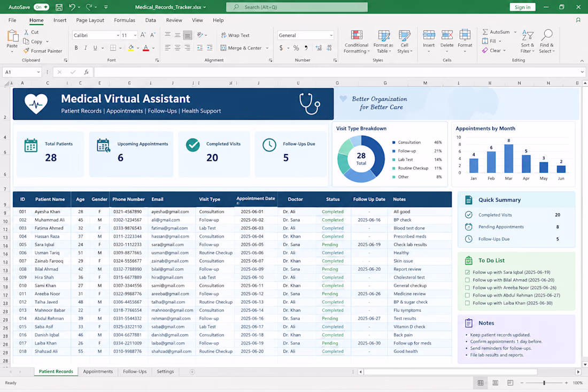Open the Font dialog launcher

pos(157,60)
